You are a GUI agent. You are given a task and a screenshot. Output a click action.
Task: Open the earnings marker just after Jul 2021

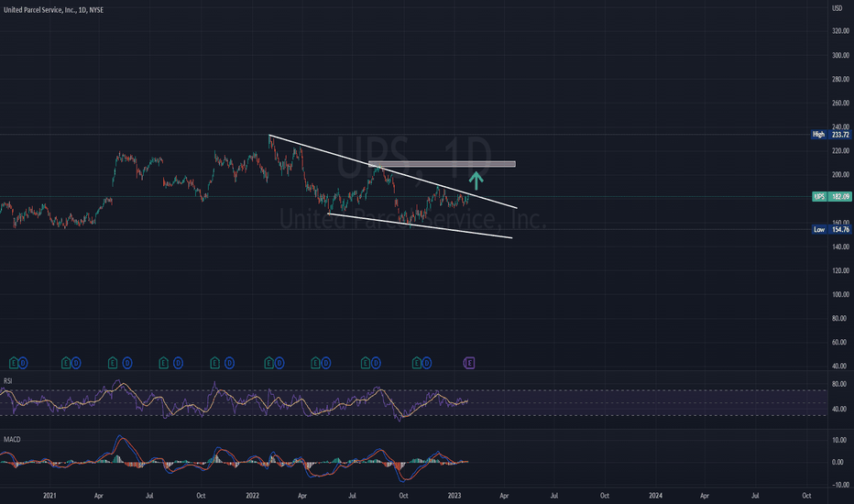pyautogui.click(x=163, y=363)
